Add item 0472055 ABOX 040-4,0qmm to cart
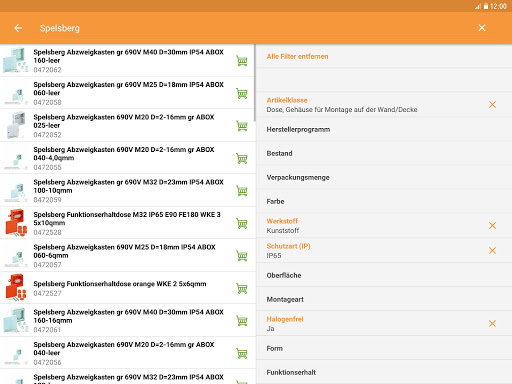Image resolution: width=512 pixels, height=384 pixels. click(242, 158)
